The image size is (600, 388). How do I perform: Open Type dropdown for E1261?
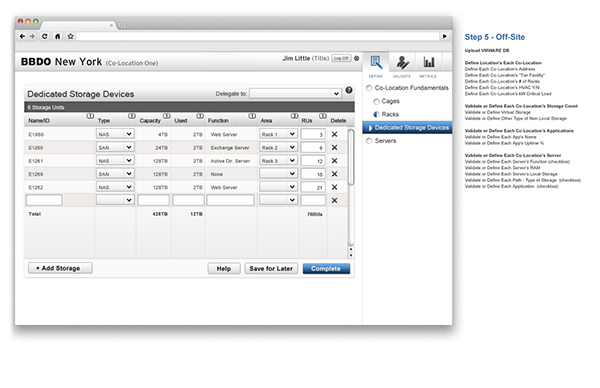tap(115, 161)
